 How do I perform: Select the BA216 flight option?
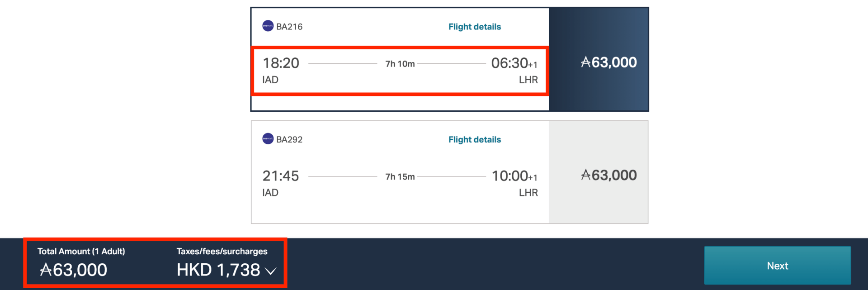point(400,70)
